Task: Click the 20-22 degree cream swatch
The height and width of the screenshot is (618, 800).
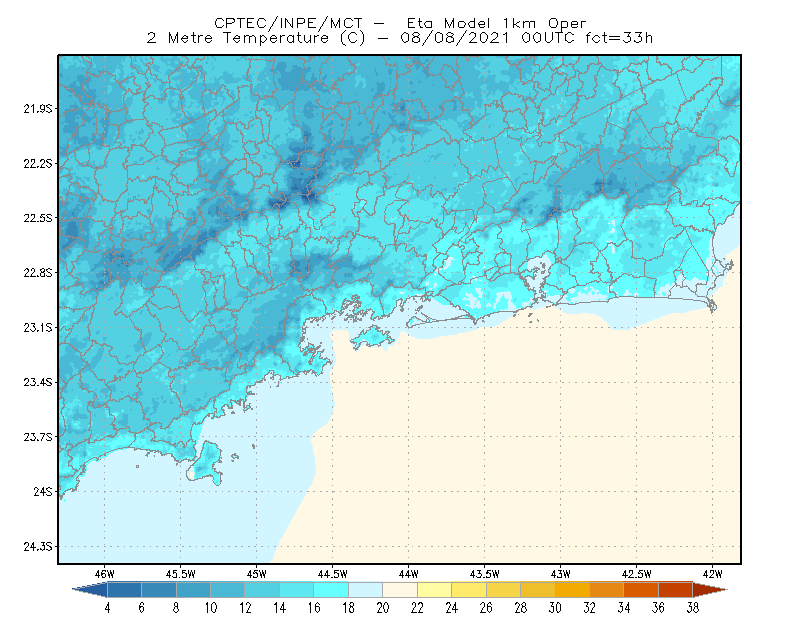Action: point(400,589)
